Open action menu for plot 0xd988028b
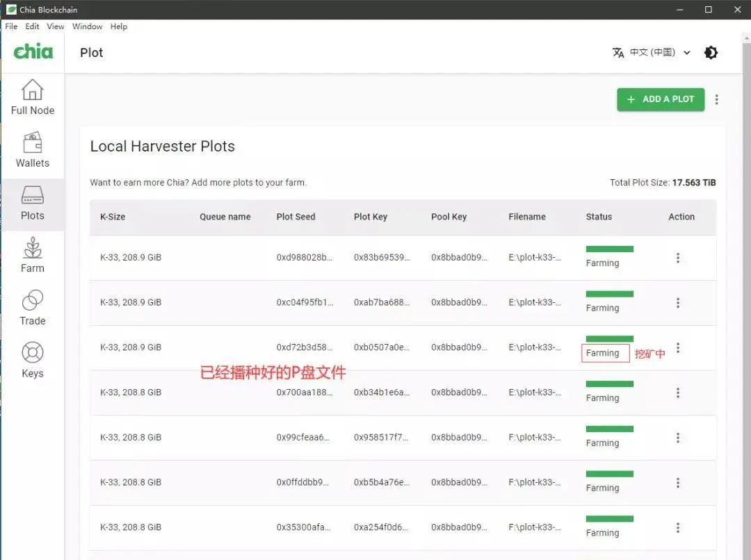751x560 pixels. click(x=678, y=258)
